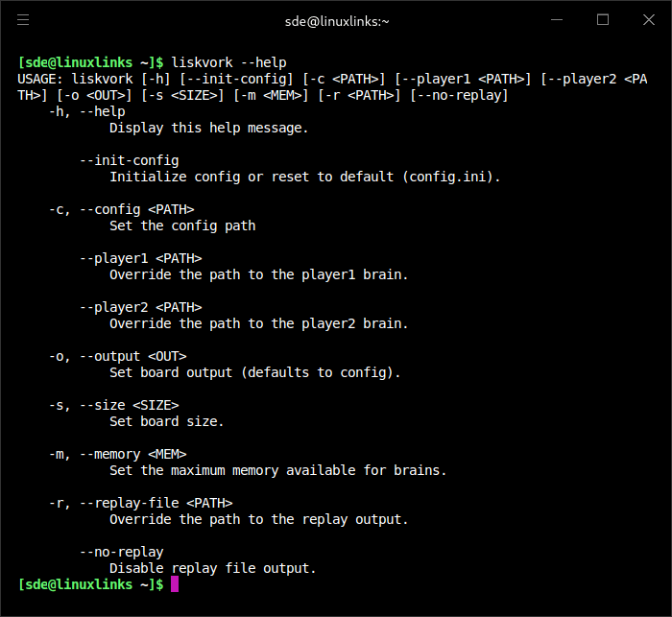
Task: Click the '-r, --replay-file <PATH>' option
Action: pos(140,503)
